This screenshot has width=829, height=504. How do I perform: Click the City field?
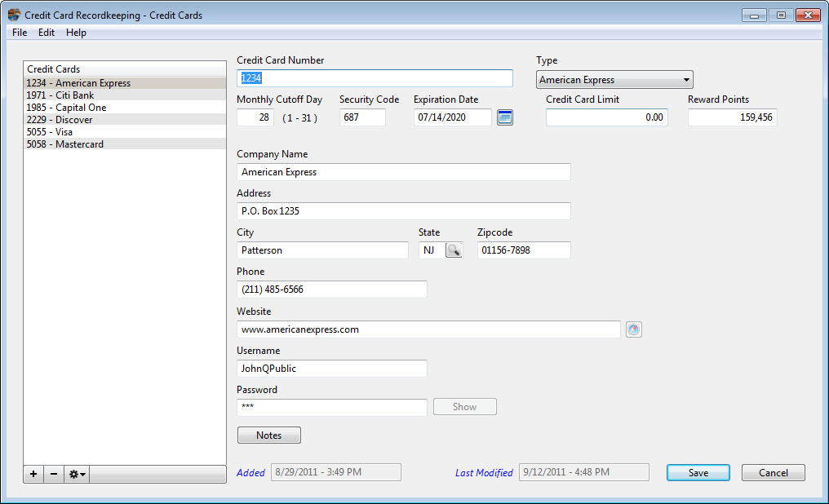tap(322, 250)
